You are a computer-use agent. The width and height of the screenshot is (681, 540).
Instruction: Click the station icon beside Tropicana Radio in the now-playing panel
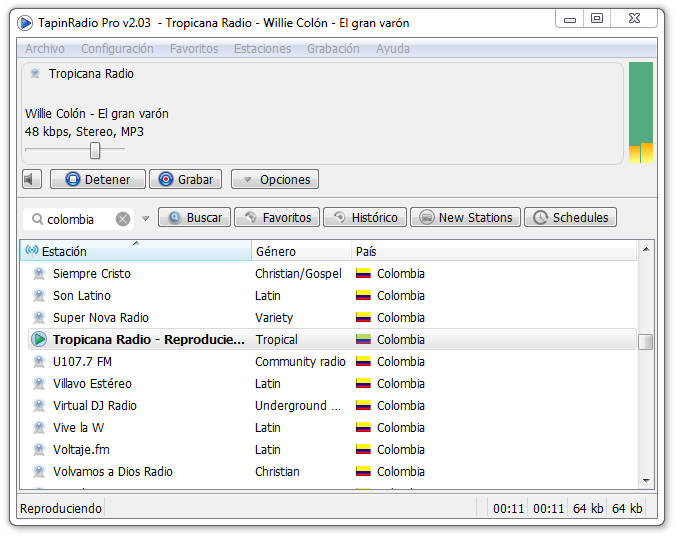[x=35, y=73]
